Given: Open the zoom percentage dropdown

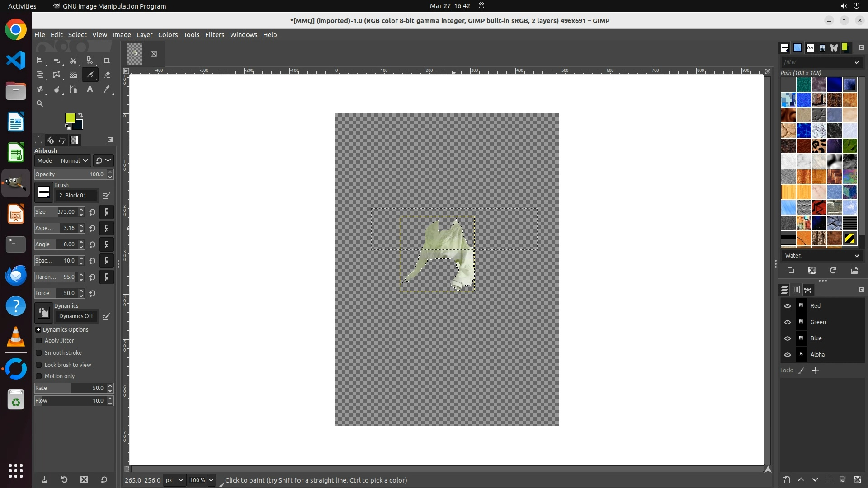Looking at the screenshot, I should pos(211,480).
